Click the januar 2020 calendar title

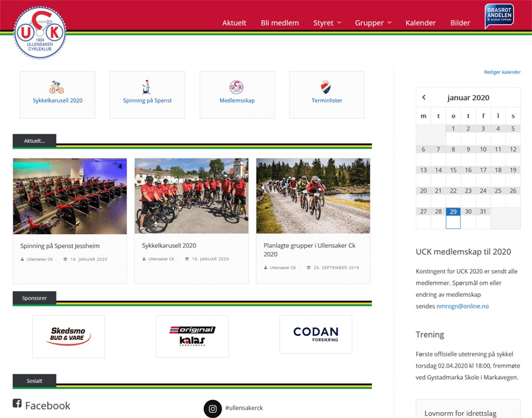tap(468, 98)
